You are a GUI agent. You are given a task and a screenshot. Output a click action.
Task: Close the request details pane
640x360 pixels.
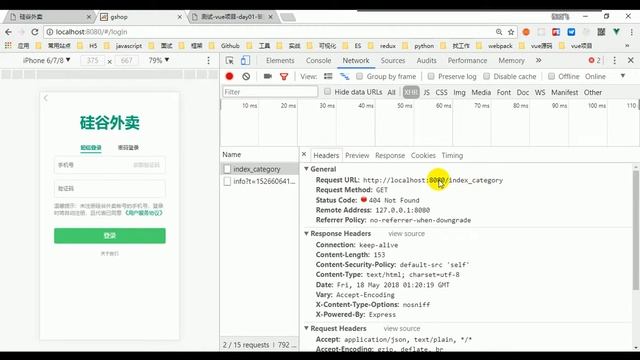(x=304, y=154)
